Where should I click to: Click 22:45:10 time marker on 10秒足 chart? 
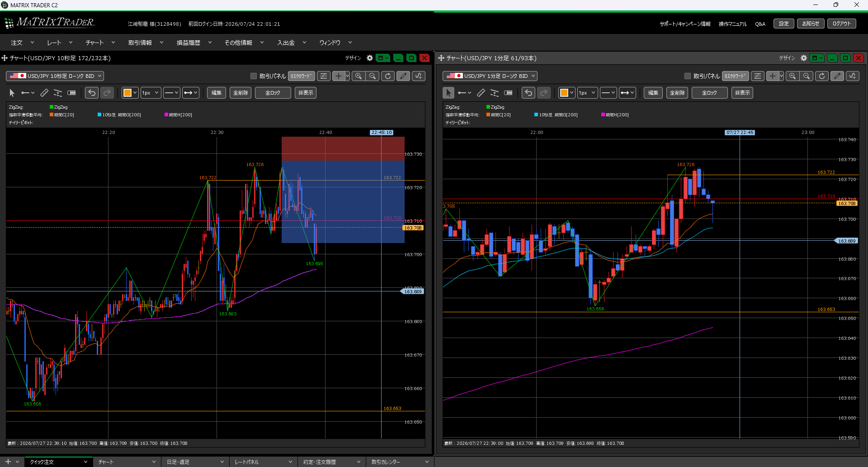coord(382,133)
